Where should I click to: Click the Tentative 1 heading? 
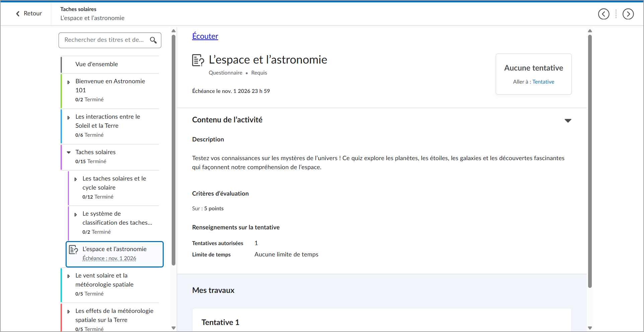click(220, 322)
